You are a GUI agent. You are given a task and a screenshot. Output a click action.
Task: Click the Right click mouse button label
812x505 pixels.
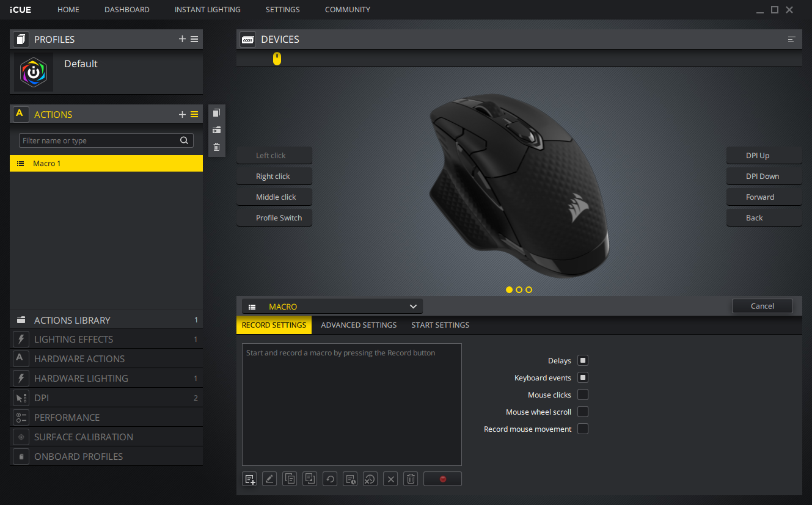(x=274, y=176)
